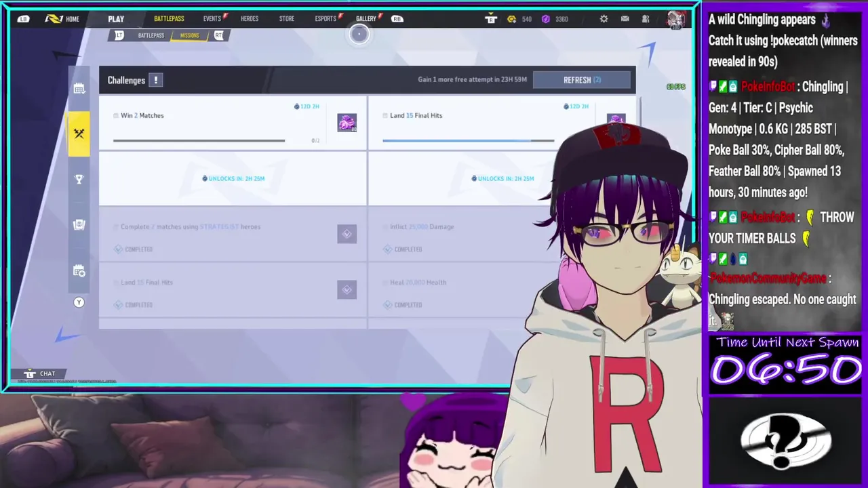Click the LB bumper icon in top bar
Screen dimensions: 868x488
(23, 18)
